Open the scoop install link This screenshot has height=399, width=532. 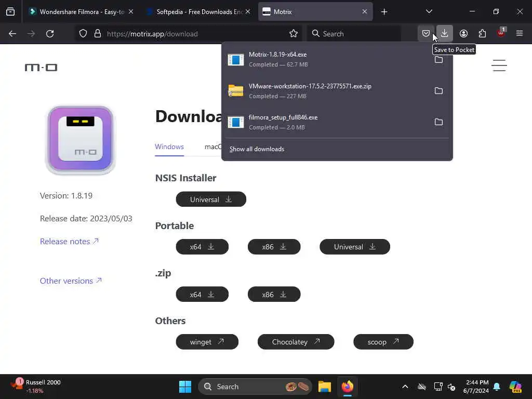coord(383,342)
